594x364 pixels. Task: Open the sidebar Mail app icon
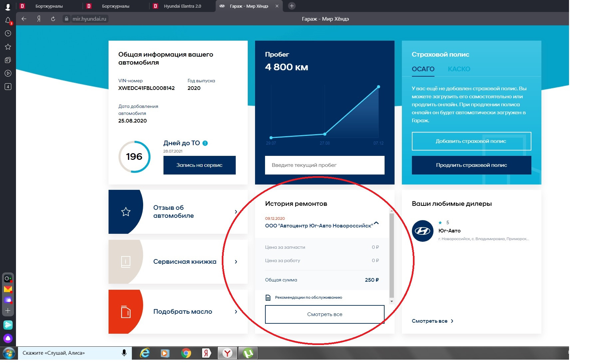click(8, 289)
